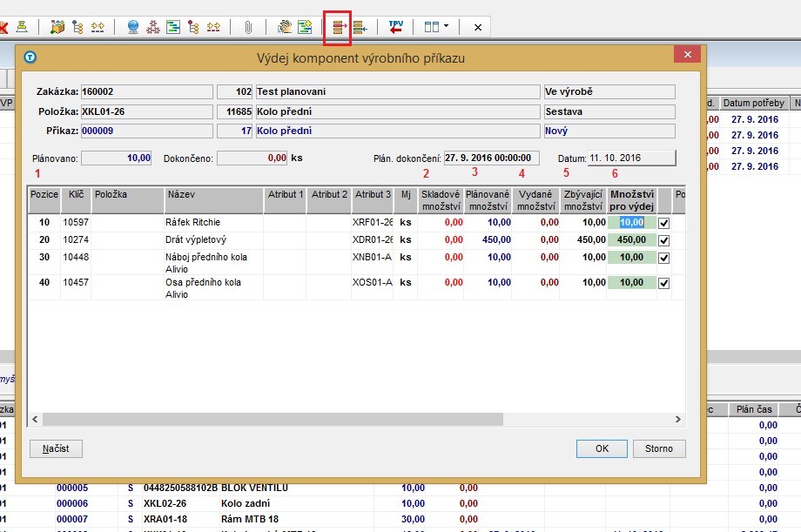The height and width of the screenshot is (532, 801).
Task: Click the Gantt chart icon right of the hierarchy icon
Action: pyautogui.click(x=173, y=27)
